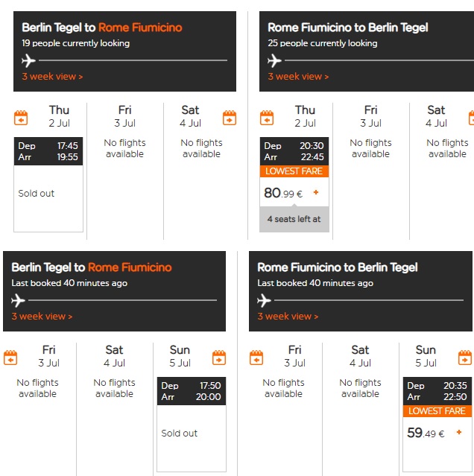Click the orange plus icon next to 80.99 €
Screen dimensions: 474x476
pyautogui.click(x=316, y=192)
